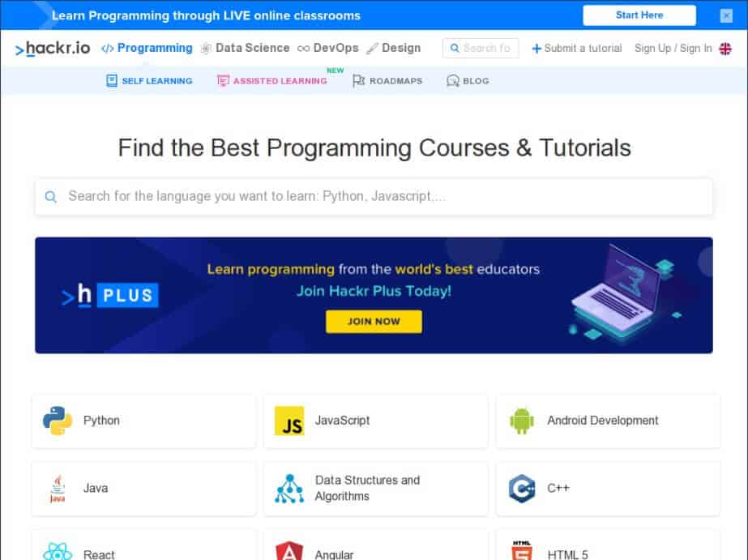The image size is (748, 560).
Task: Open the UK flag language selector
Action: click(x=725, y=48)
